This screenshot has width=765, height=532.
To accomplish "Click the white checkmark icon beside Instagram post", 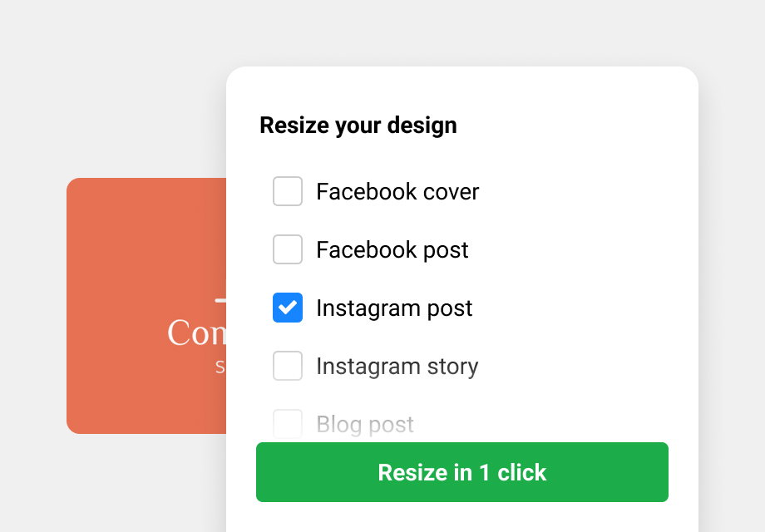I will pos(288,308).
